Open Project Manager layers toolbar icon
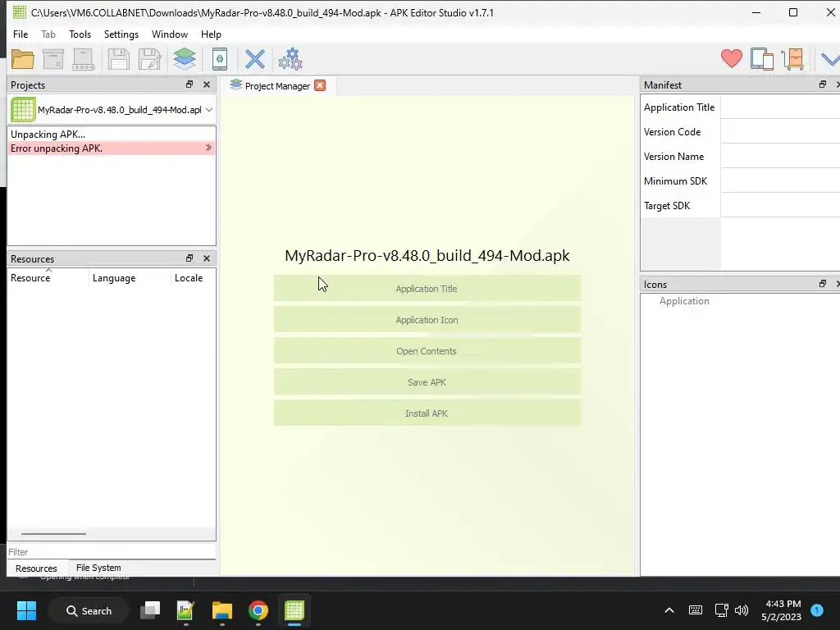 185,59
